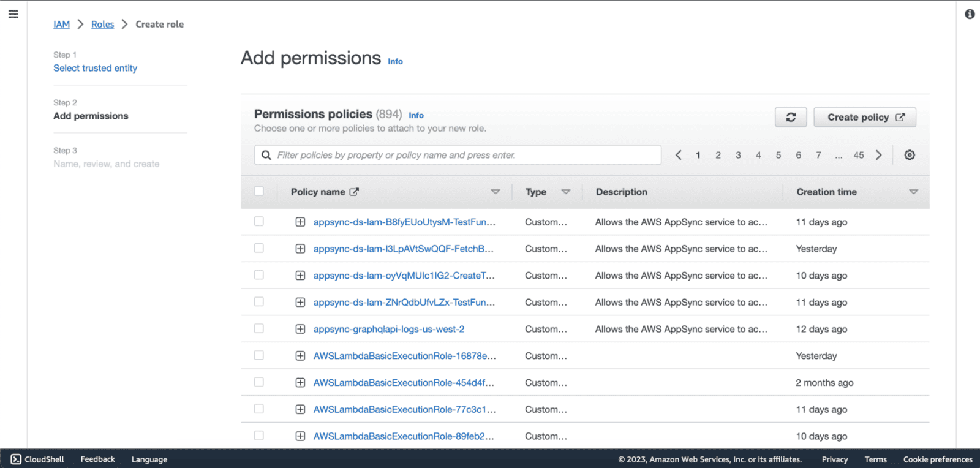Check the box for appsync-graphqlapi-logs-us-west-2

coord(259,329)
